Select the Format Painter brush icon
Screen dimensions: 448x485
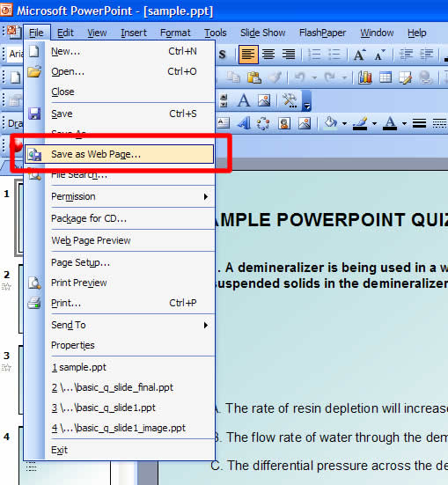[x=275, y=77]
